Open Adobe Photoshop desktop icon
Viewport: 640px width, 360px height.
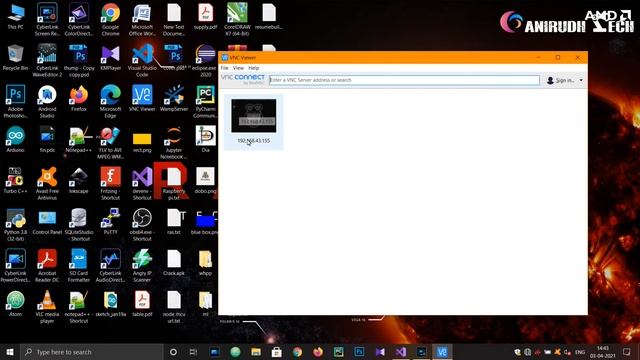pyautogui.click(x=16, y=101)
